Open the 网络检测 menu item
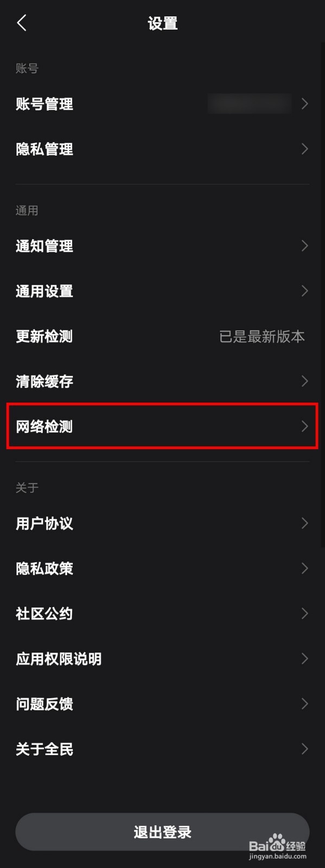The image size is (325, 868). click(x=162, y=426)
